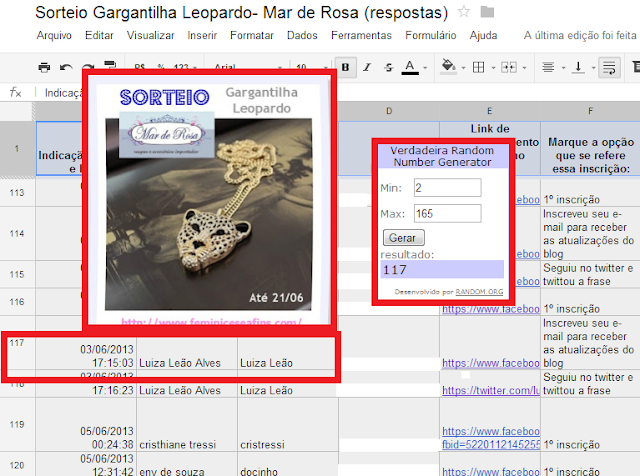Click the move-to-folder icon

tap(487, 12)
